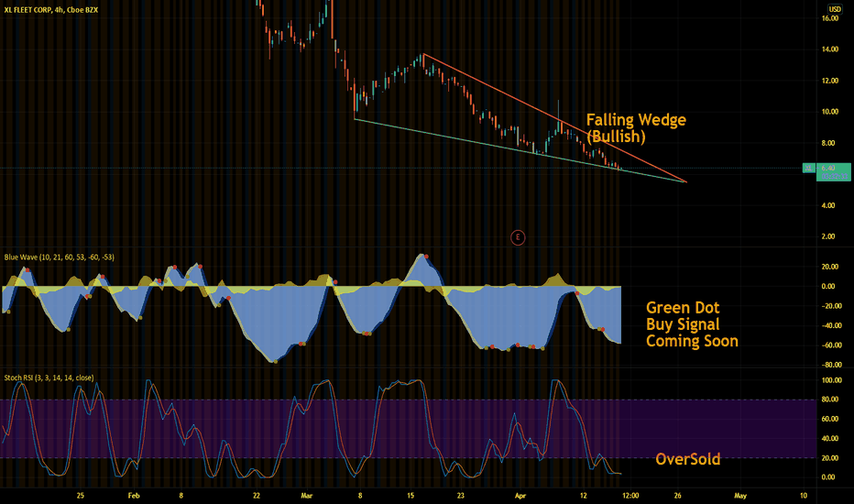
Task: Click the '25' date axis label
Action: pos(81,496)
